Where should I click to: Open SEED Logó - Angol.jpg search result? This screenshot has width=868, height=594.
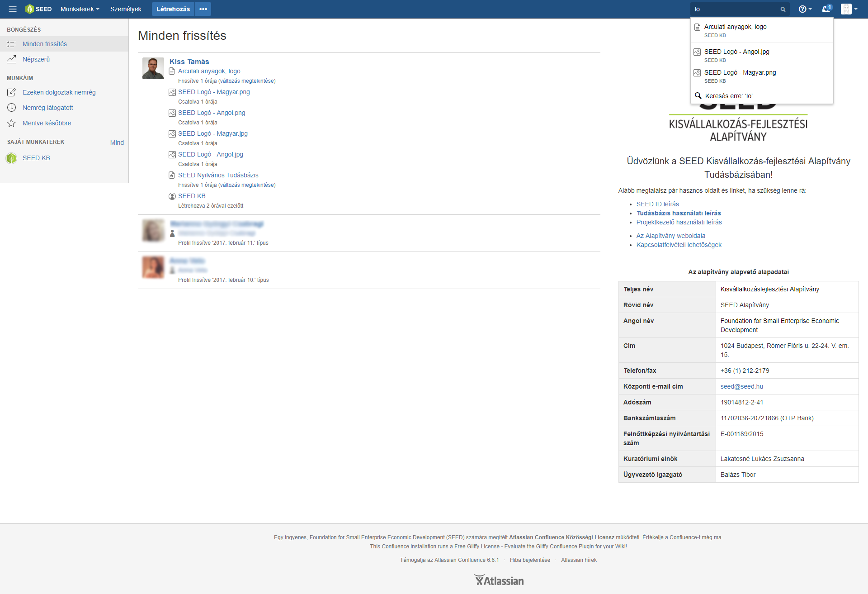736,52
